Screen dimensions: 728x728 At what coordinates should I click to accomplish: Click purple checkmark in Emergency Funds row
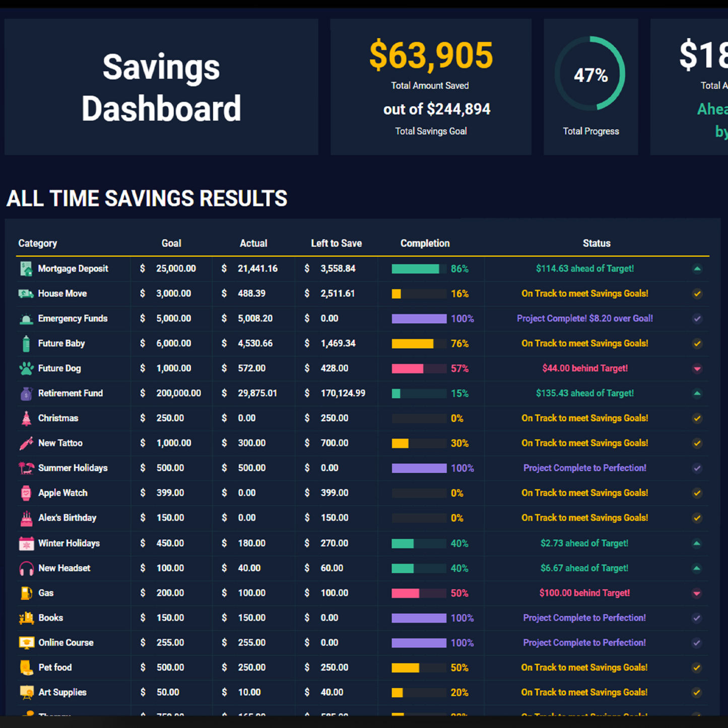click(x=697, y=318)
